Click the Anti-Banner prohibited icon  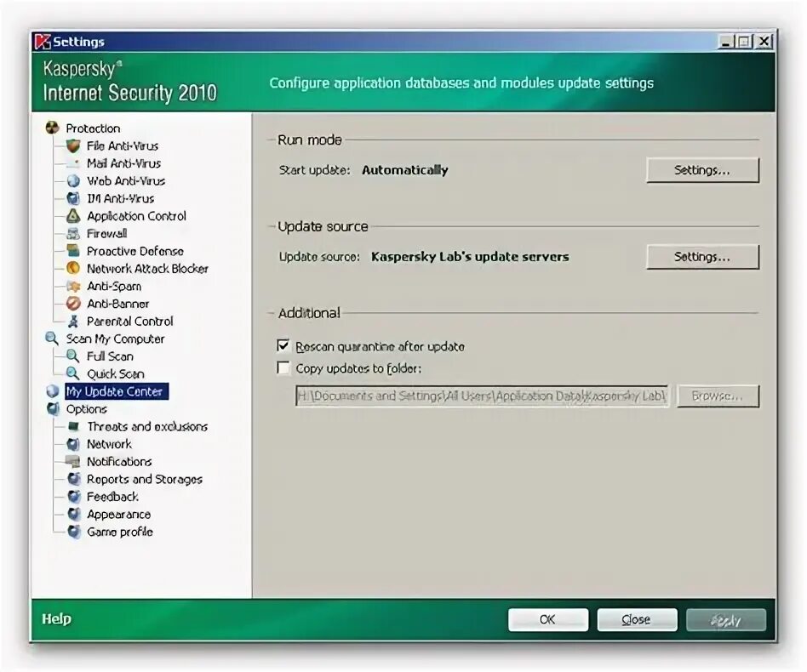(73, 304)
